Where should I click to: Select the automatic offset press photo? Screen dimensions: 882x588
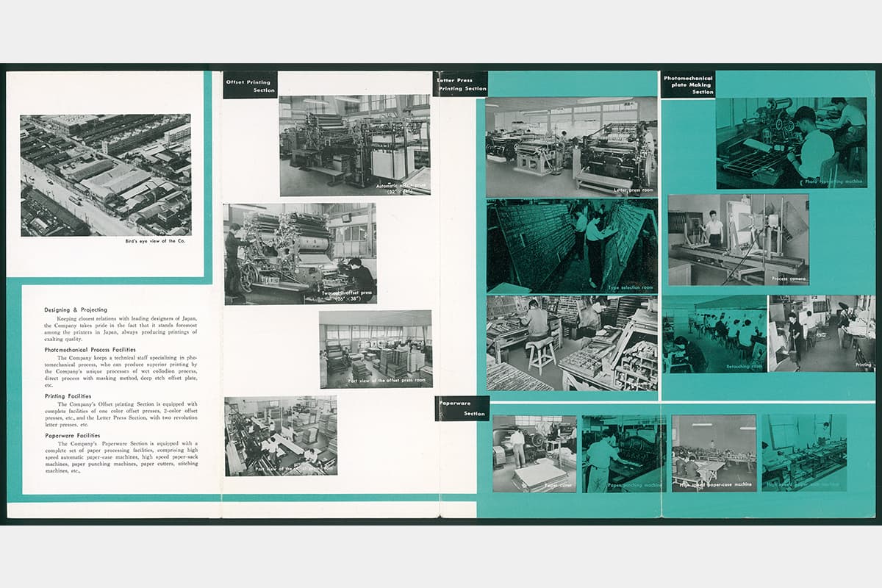pyautogui.click(x=354, y=146)
